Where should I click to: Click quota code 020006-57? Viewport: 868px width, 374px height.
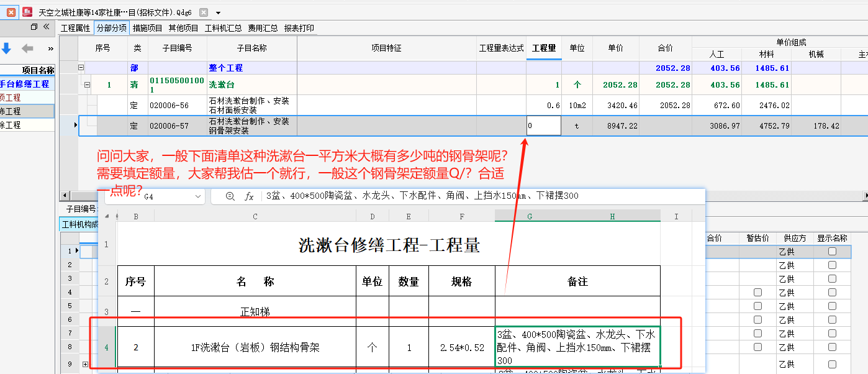169,126
